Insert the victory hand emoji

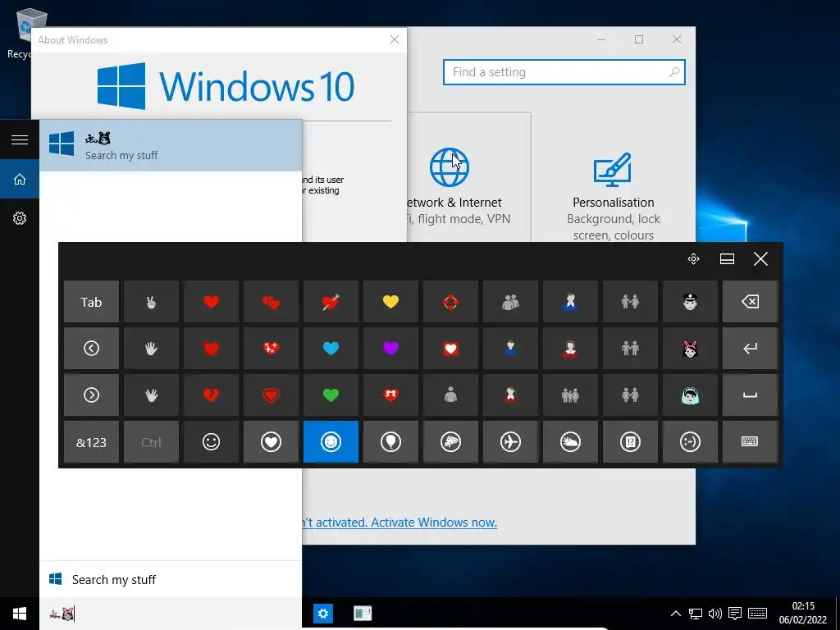151,302
